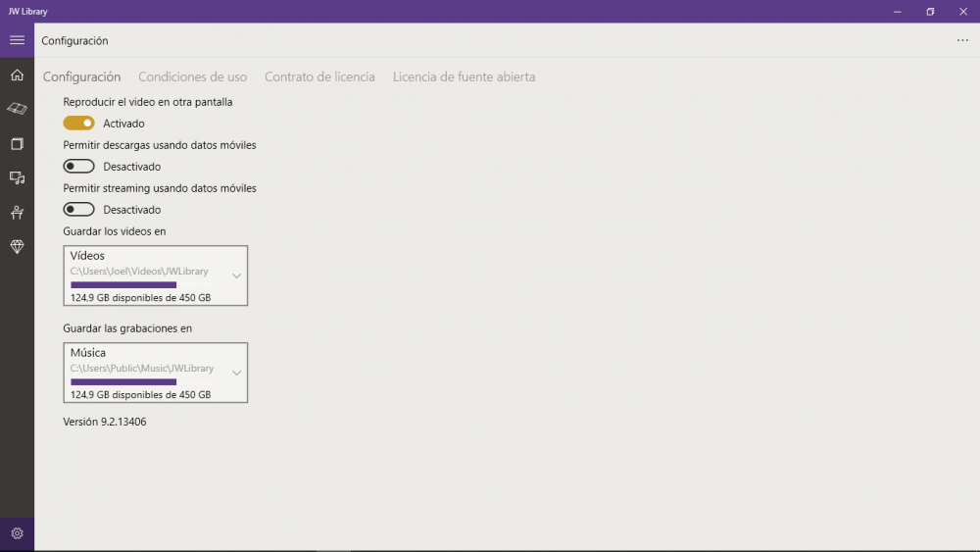
Task: Open the Publications sidebar icon
Action: point(17,144)
